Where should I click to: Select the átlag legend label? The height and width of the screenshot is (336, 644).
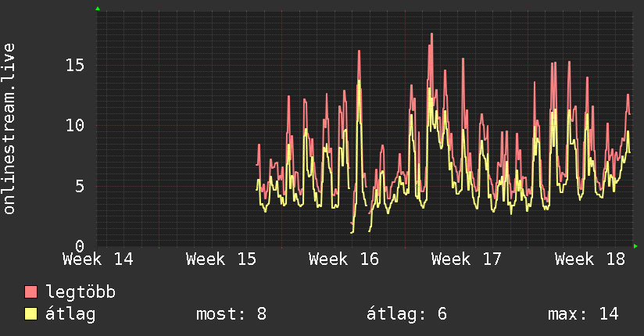(x=70, y=314)
